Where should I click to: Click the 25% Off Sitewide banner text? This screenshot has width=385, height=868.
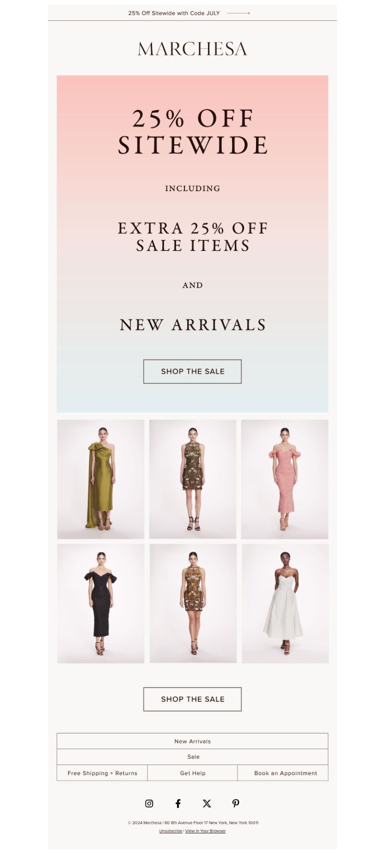click(x=174, y=13)
